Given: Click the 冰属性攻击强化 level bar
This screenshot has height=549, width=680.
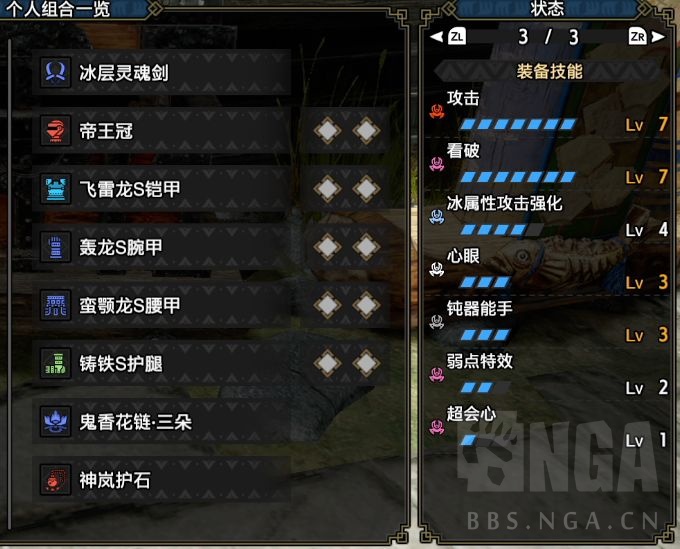Looking at the screenshot, I should (x=501, y=229).
